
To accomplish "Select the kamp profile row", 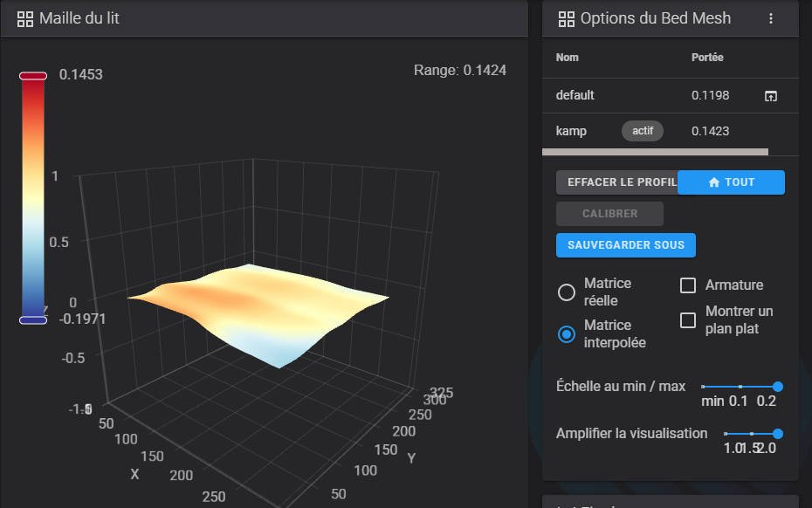I will point(670,131).
